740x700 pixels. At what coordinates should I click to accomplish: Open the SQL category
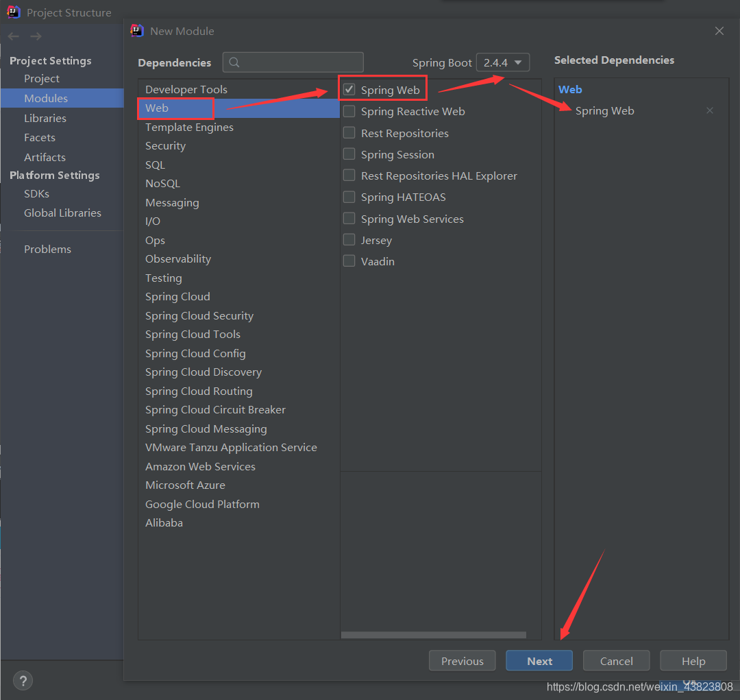(x=239, y=165)
